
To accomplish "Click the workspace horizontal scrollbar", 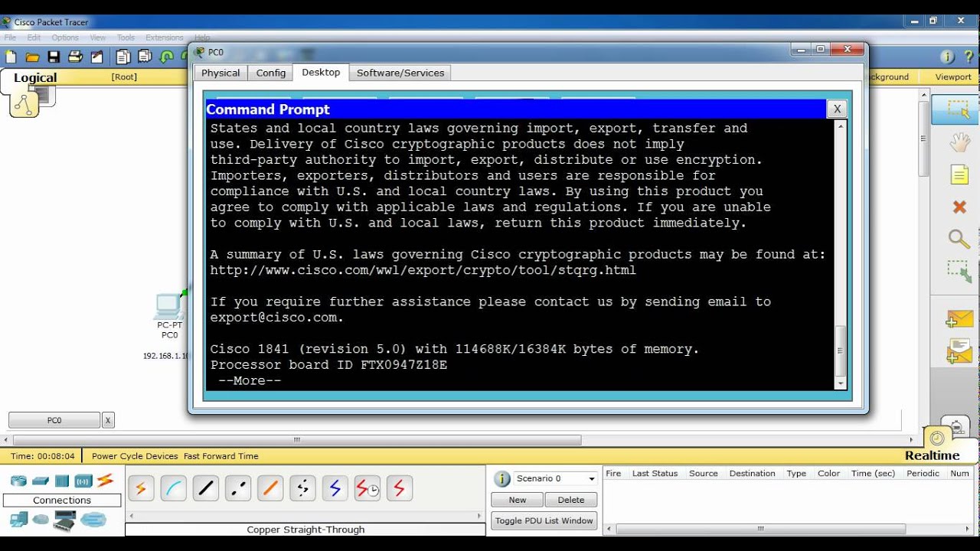I will (297, 440).
